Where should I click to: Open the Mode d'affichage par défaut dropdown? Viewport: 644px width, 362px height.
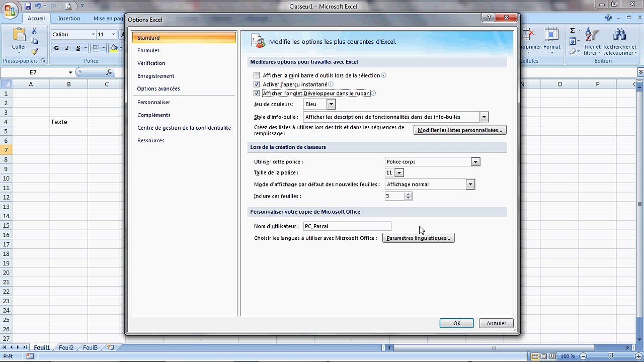(470, 185)
